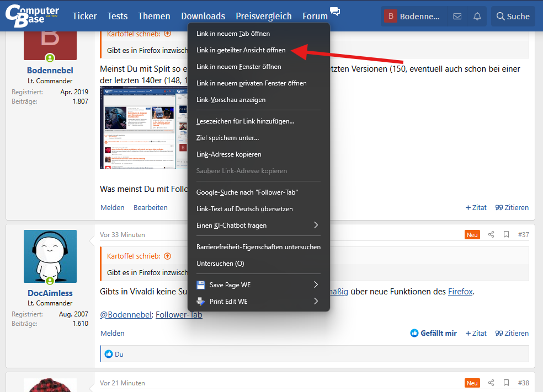The width and height of the screenshot is (543, 392).
Task: Bookmark post #37 with the bookmark icon
Action: [506, 234]
